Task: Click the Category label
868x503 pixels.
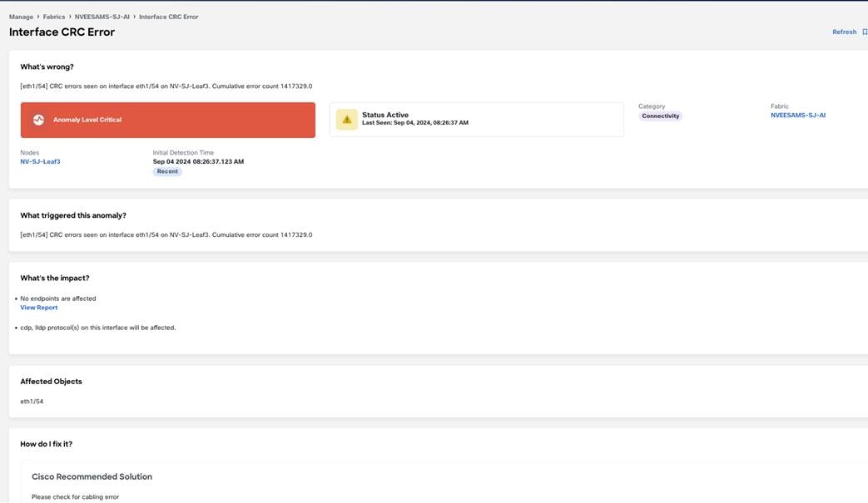Action: [x=652, y=106]
